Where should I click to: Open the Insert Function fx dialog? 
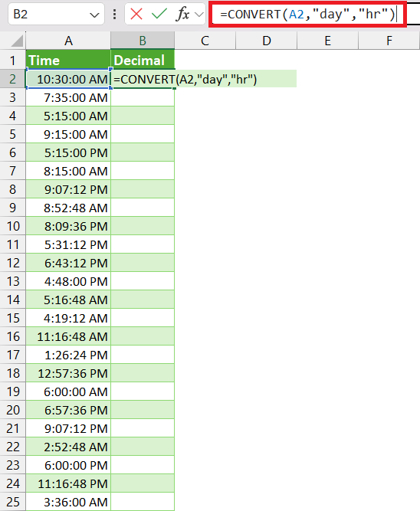182,15
